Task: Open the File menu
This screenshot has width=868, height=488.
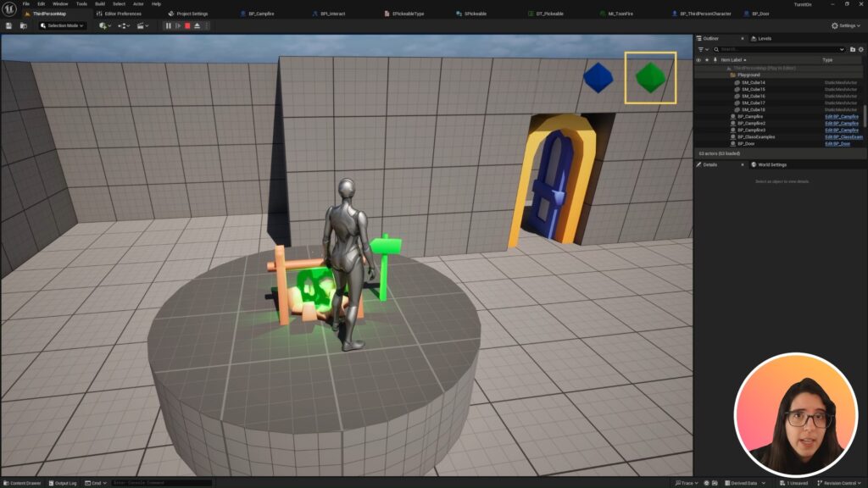Action: pos(26,4)
